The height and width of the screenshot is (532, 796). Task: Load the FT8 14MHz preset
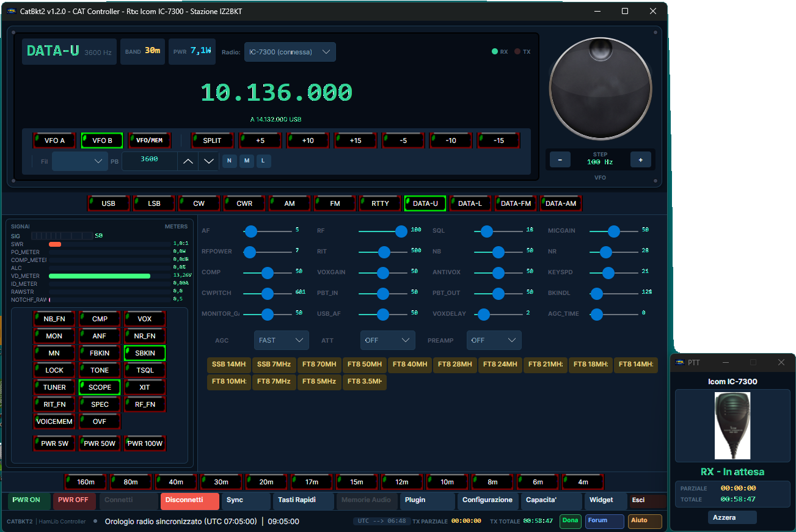pyautogui.click(x=636, y=365)
